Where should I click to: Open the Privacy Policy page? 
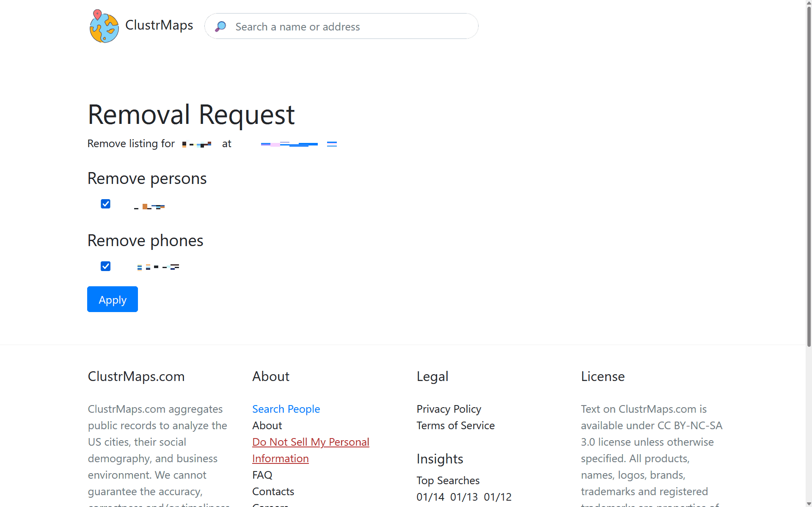point(449,409)
